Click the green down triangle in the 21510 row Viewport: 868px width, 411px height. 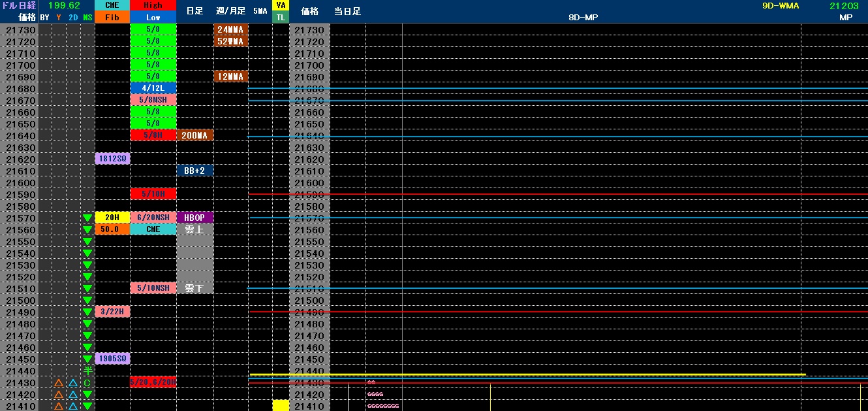click(87, 288)
